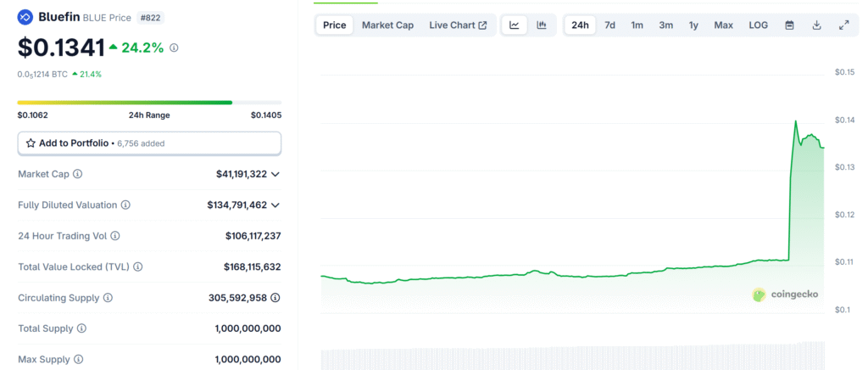Select the 7d time range
868x370 pixels.
(609, 25)
